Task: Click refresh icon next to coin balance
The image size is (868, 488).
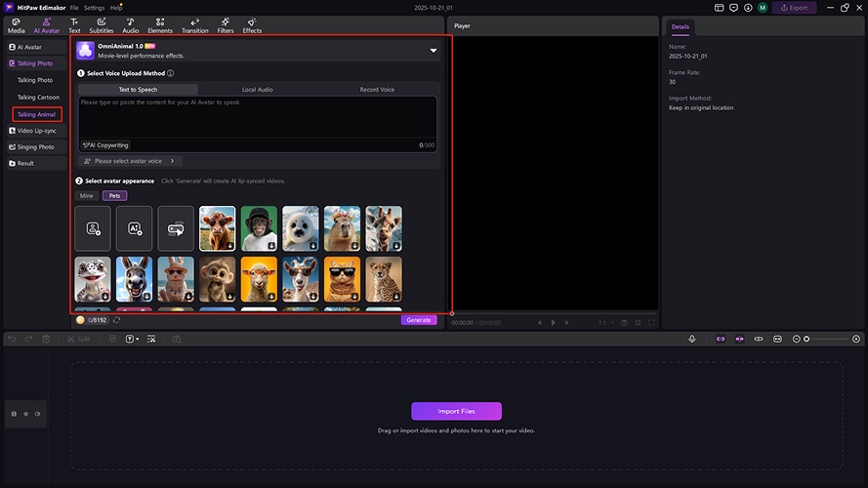Action: click(117, 319)
